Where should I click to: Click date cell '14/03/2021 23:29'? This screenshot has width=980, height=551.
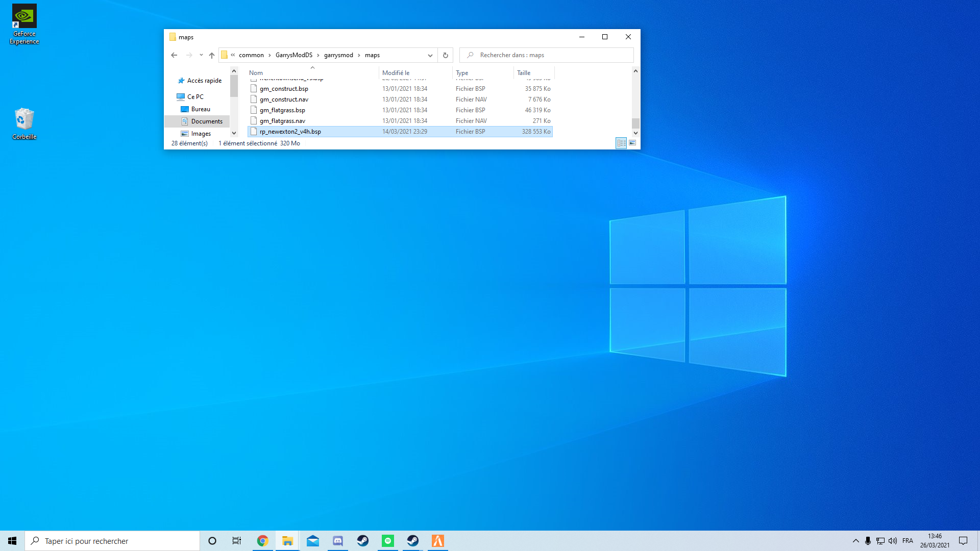pos(405,132)
